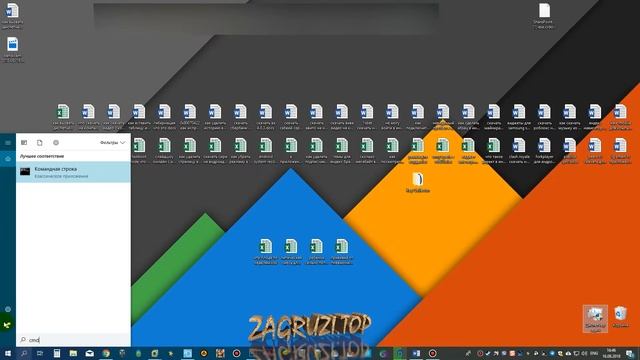Open feedback icon in search sidebar bottom
640x360 pixels.
[8, 325]
